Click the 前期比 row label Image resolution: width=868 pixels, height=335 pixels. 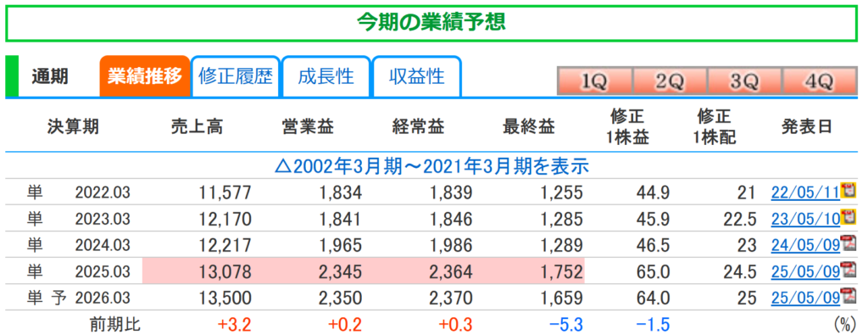pos(114,325)
